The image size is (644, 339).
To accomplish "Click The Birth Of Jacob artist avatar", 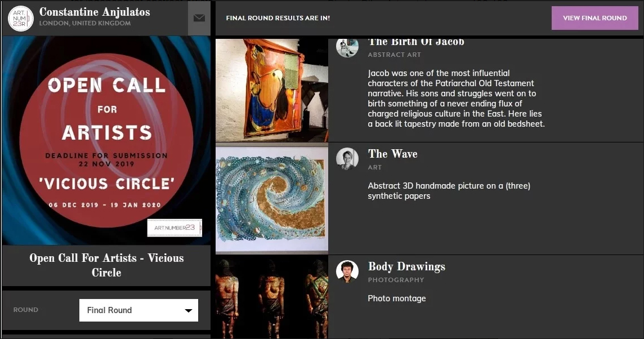I will pos(347,46).
